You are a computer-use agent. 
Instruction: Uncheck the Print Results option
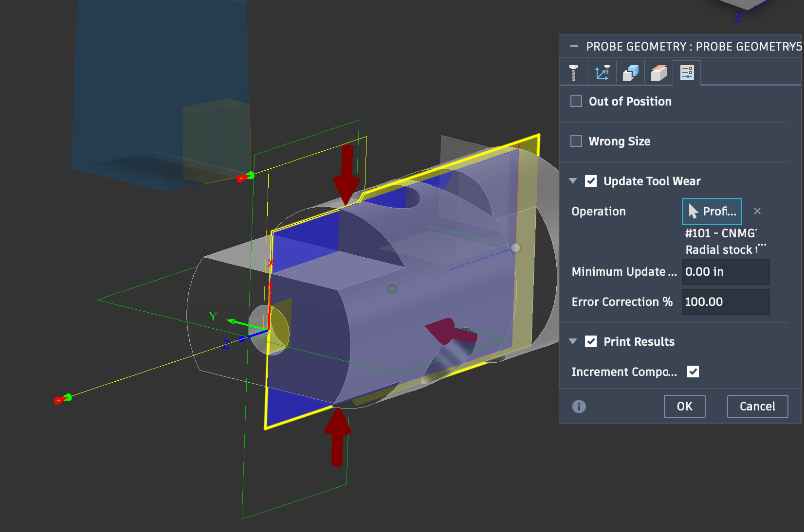click(x=591, y=341)
